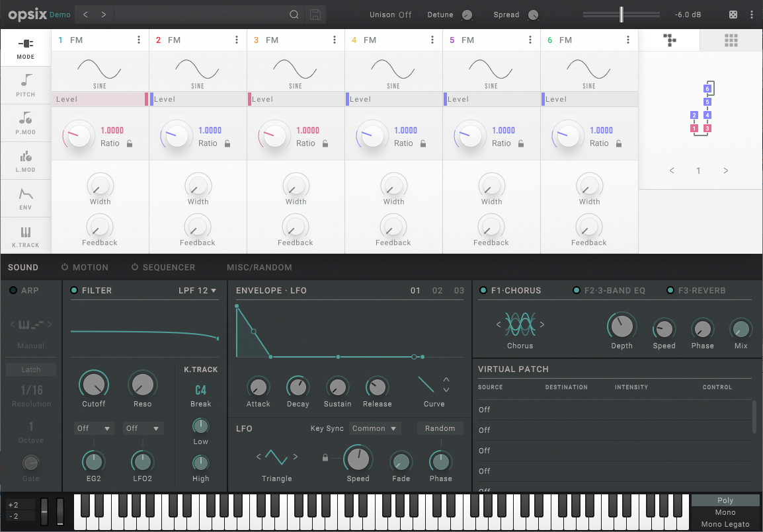Open the Key Sync Common dropdown
The width and height of the screenshot is (763, 532).
(374, 428)
